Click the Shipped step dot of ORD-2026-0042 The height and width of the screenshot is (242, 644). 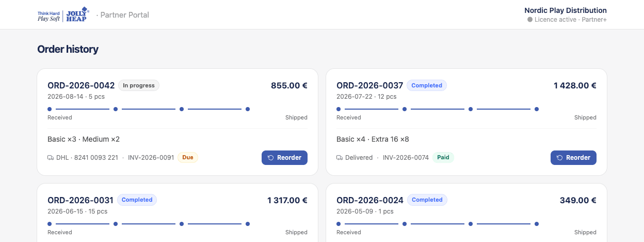pyautogui.click(x=248, y=109)
